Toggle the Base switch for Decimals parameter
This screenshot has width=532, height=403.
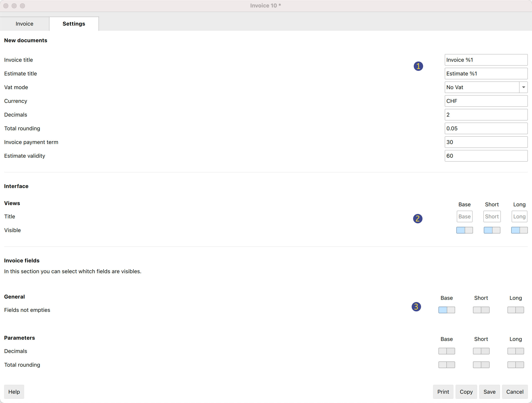coord(447,351)
